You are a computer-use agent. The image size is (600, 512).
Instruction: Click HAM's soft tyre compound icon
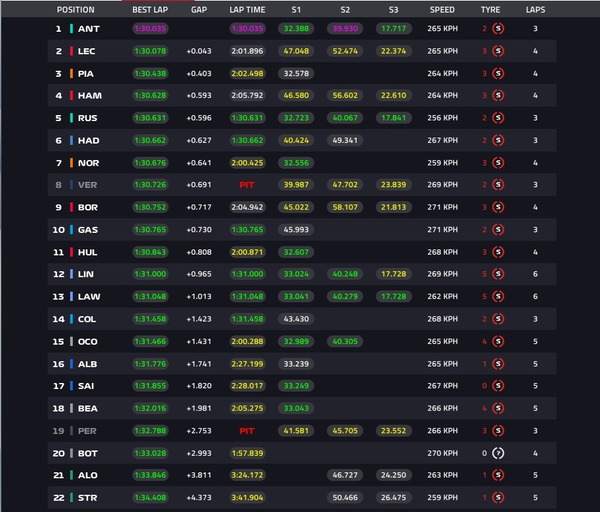tap(498, 96)
